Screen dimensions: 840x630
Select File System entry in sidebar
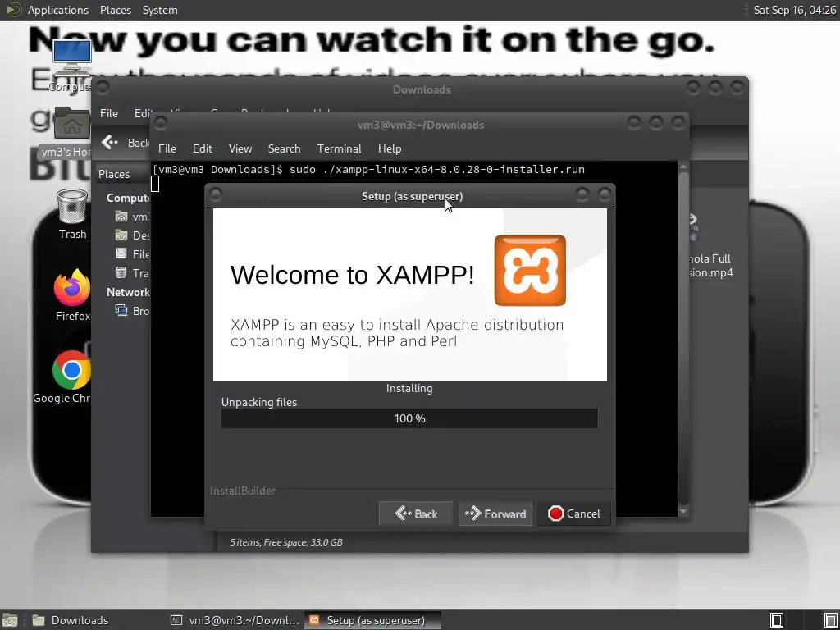point(132,254)
